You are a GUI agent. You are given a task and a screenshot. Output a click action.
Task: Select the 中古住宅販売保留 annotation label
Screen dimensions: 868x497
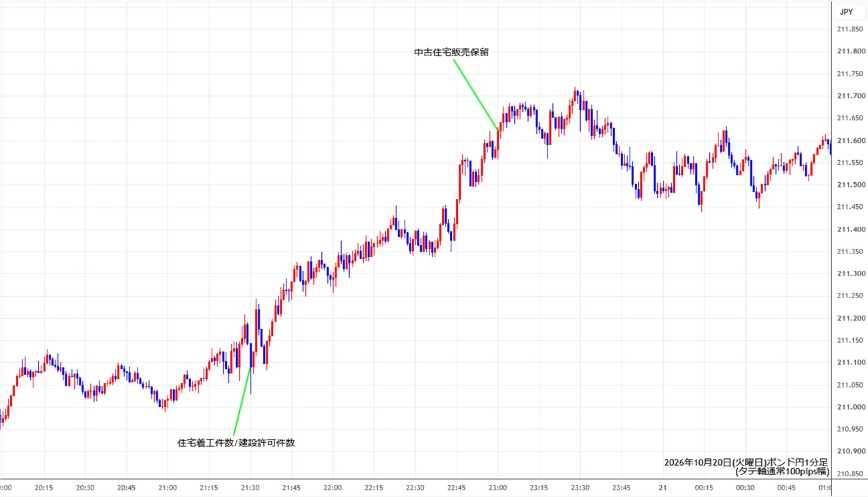coord(451,52)
